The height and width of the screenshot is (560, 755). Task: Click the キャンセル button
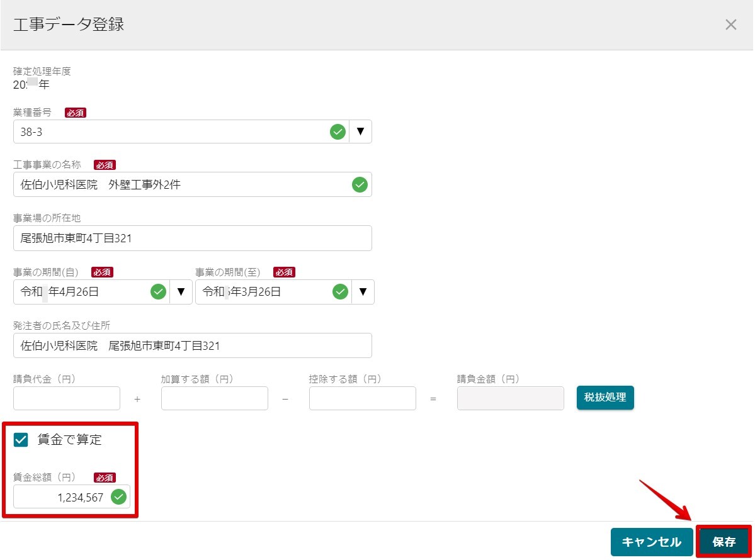coord(652,542)
